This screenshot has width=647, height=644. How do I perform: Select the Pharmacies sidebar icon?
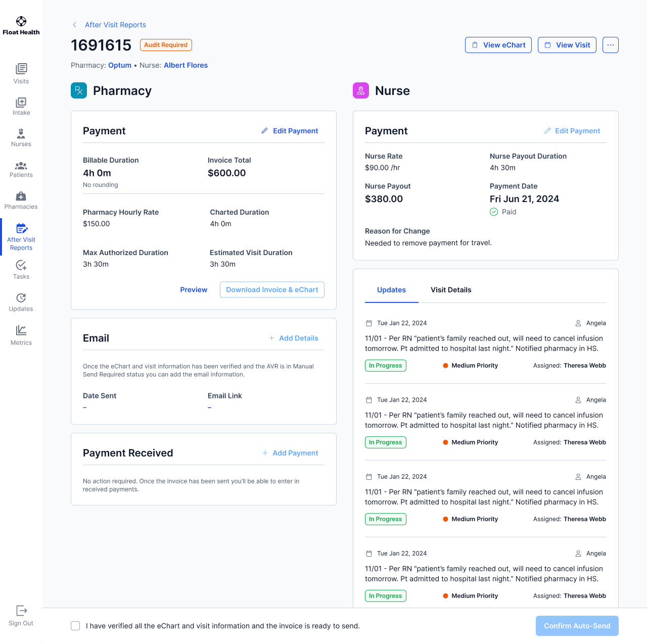(x=21, y=200)
